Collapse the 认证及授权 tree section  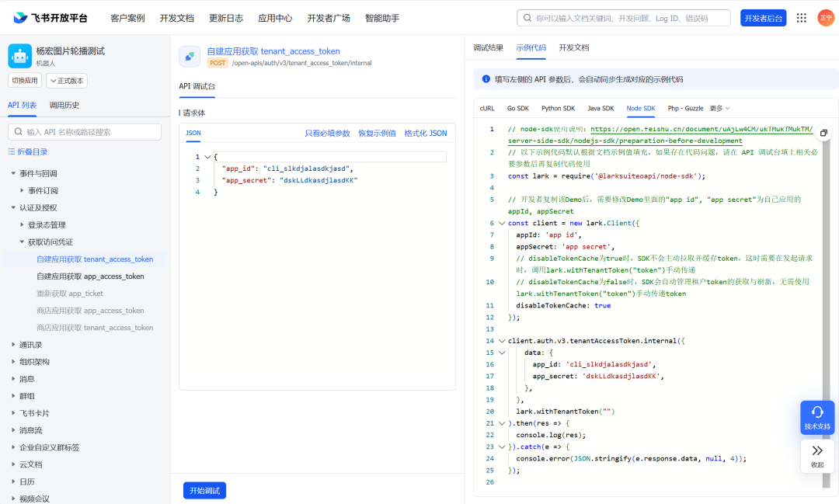(x=13, y=208)
